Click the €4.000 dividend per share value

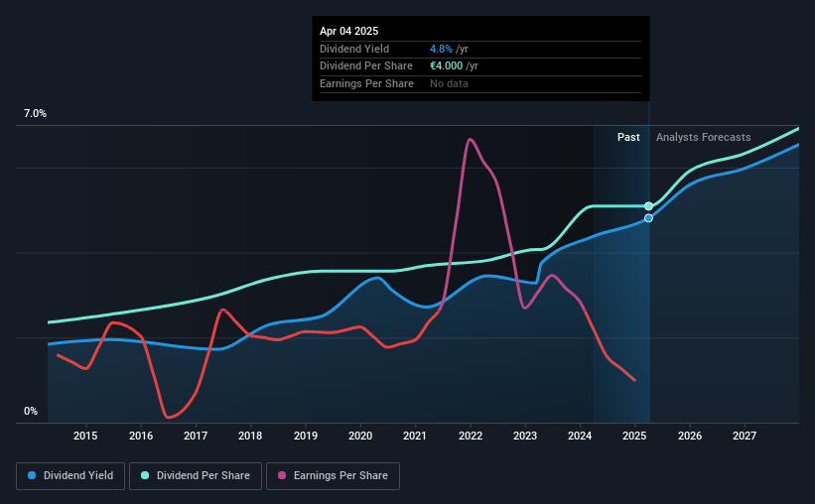(446, 66)
